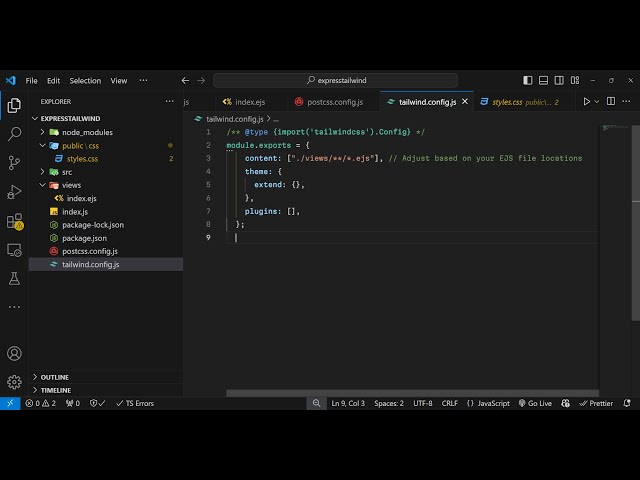Image resolution: width=640 pixels, height=480 pixels.
Task: Open the Run and Debug view
Action: tap(14, 191)
